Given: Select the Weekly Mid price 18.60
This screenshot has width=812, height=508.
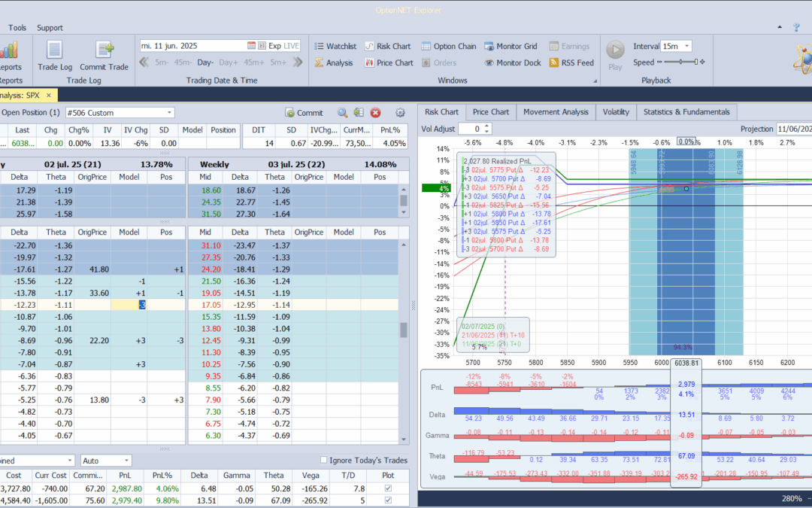Looking at the screenshot, I should (x=211, y=190).
